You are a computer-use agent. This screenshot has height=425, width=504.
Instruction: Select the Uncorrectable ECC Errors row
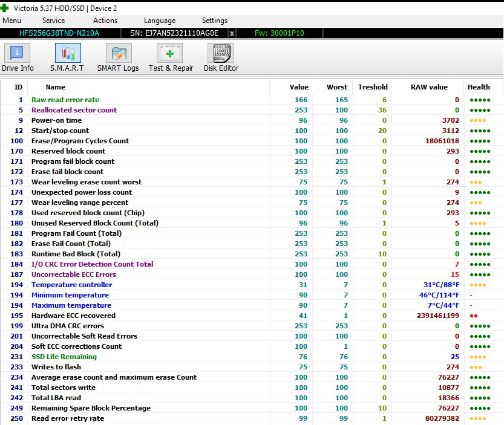tap(252, 274)
